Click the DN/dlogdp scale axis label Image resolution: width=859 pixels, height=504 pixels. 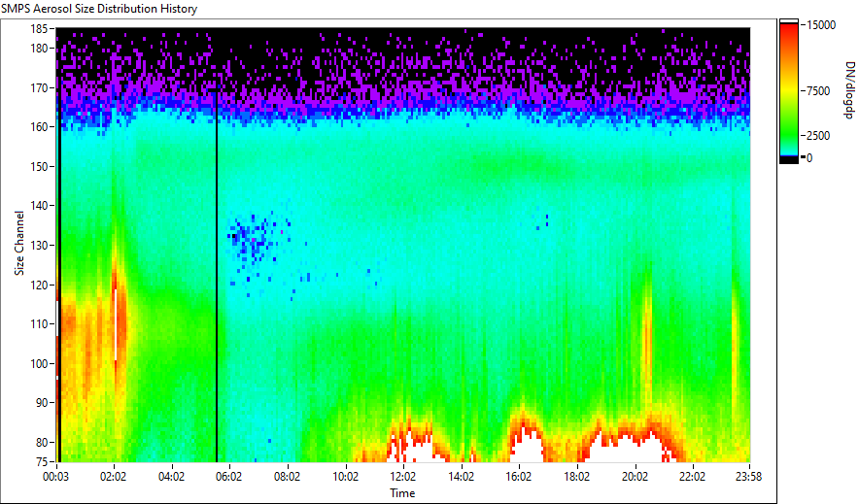tap(848, 89)
